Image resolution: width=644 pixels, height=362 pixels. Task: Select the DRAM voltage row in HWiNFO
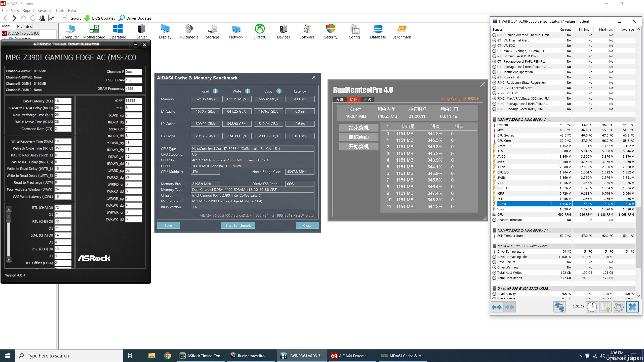(563, 204)
